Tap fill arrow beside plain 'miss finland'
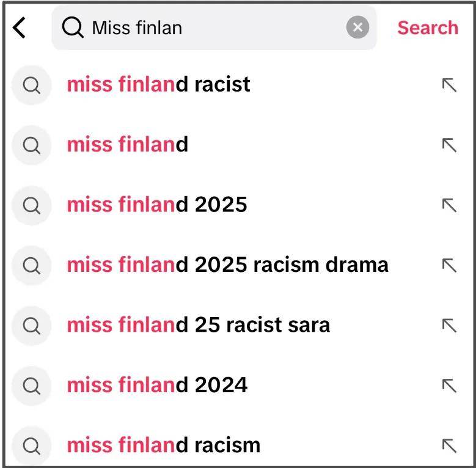 449,145
